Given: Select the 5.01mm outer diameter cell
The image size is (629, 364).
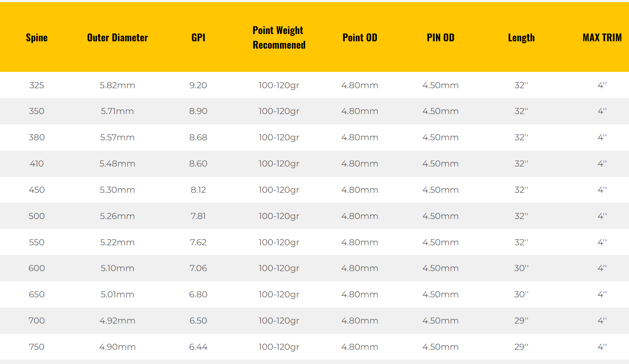Looking at the screenshot, I should (117, 295).
